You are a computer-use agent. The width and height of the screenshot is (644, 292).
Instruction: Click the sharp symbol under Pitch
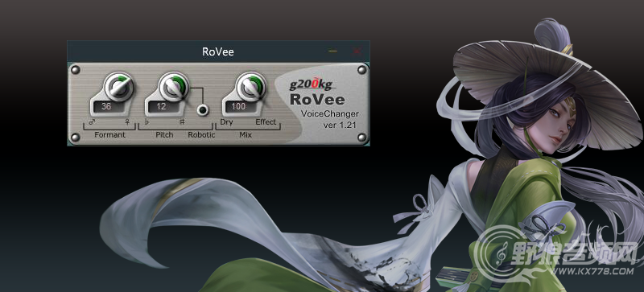click(x=182, y=122)
